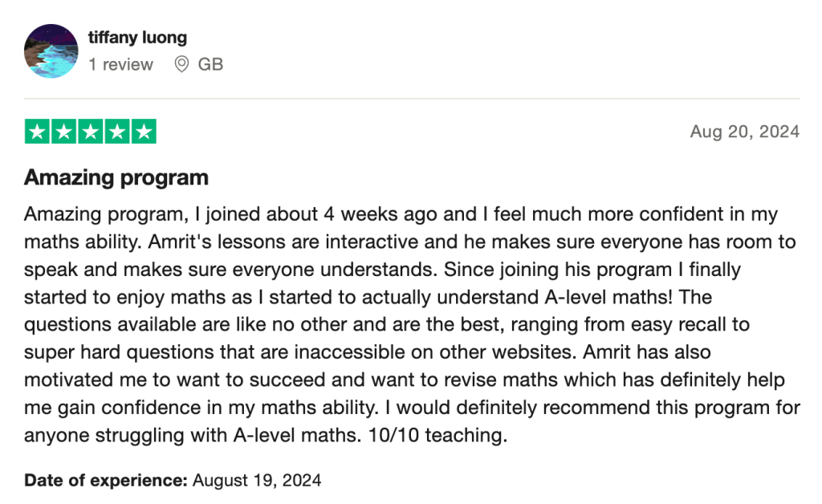Screen dimensions: 822x504
Task: Open tiffany luong's profile avatar
Action: click(51, 51)
